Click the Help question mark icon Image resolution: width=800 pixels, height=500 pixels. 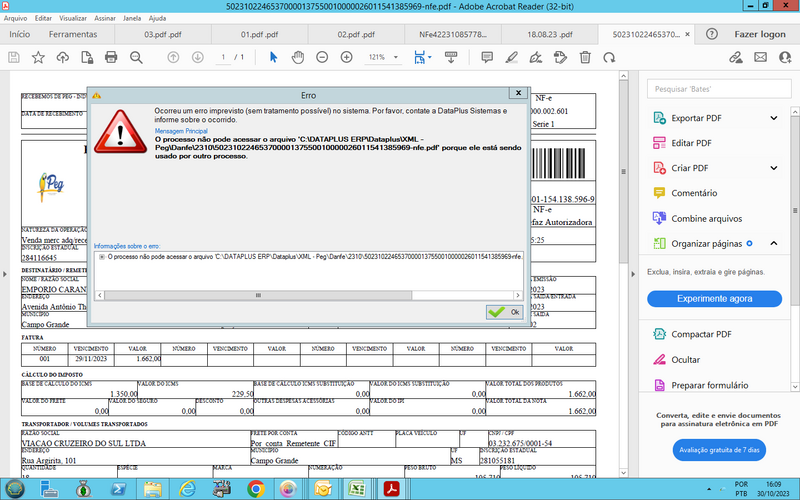pyautogui.click(x=712, y=34)
